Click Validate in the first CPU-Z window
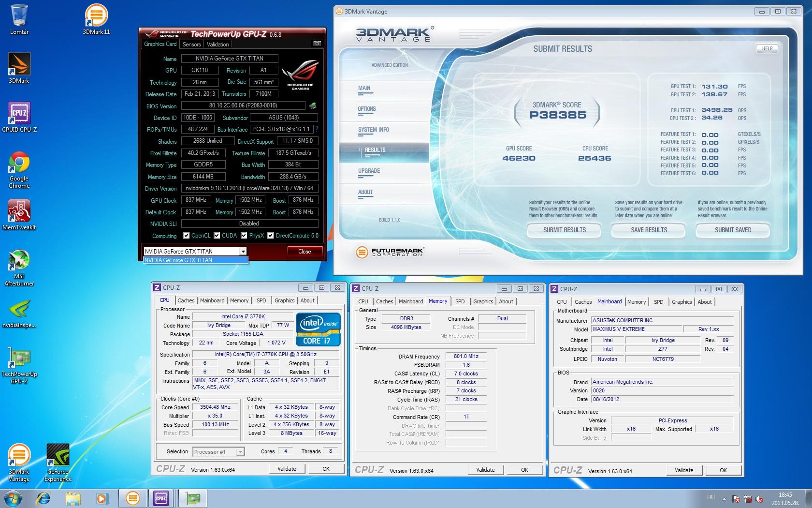The height and width of the screenshot is (508, 812). coord(287,469)
